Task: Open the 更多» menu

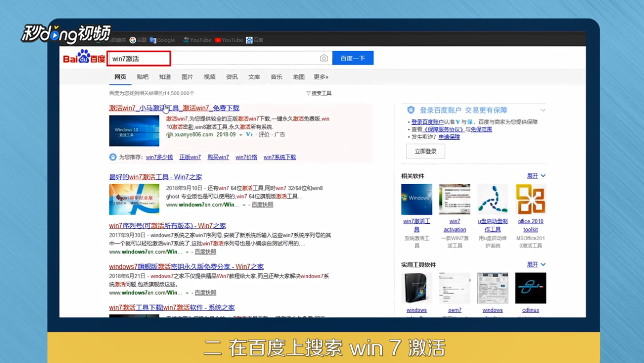Action: pos(321,77)
